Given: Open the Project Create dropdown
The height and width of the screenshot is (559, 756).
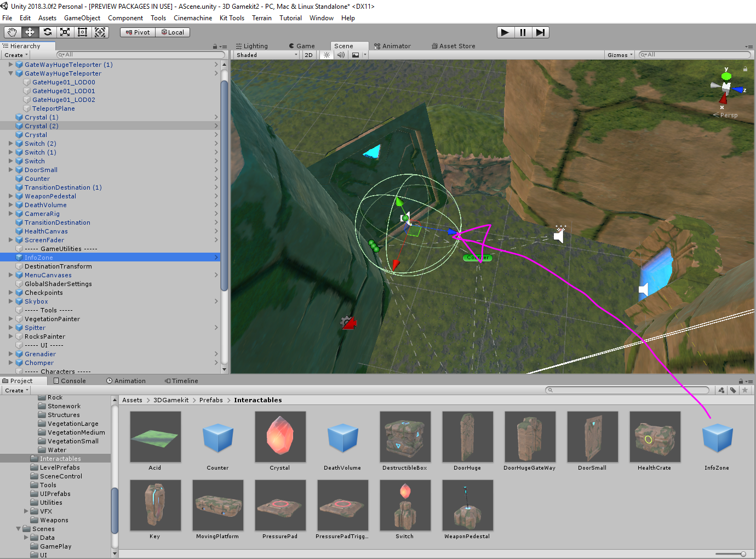Looking at the screenshot, I should tap(16, 390).
